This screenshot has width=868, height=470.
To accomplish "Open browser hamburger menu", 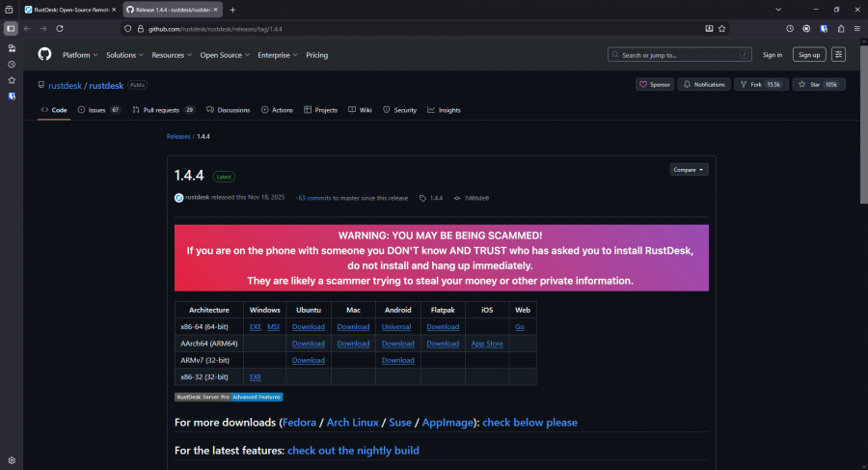I will pyautogui.click(x=857, y=29).
